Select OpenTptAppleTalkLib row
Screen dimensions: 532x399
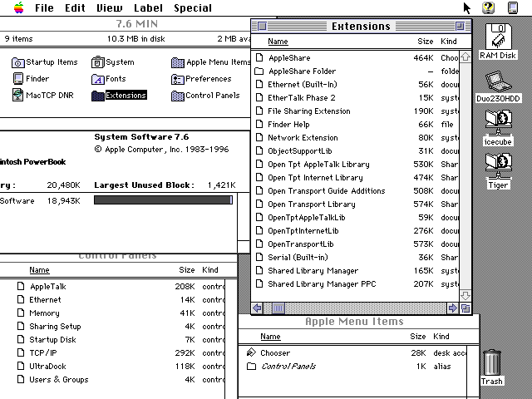(x=357, y=218)
